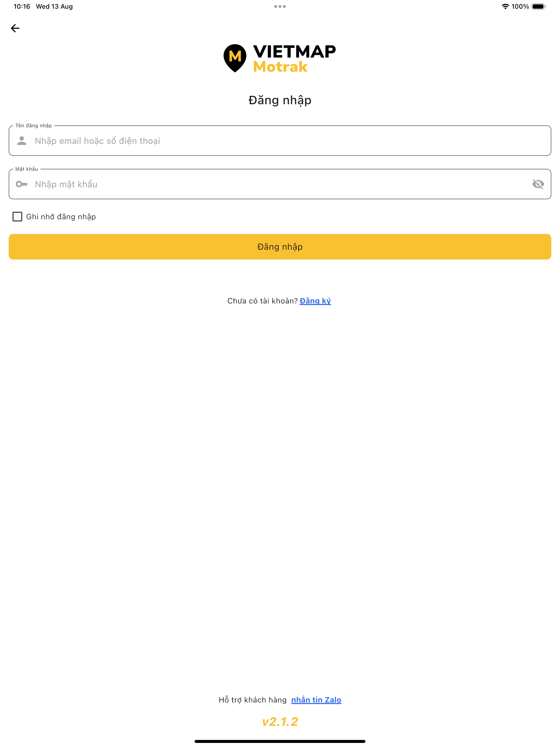Click the three-dot multitasking menu at top
The height and width of the screenshot is (747, 560).
[x=280, y=7]
